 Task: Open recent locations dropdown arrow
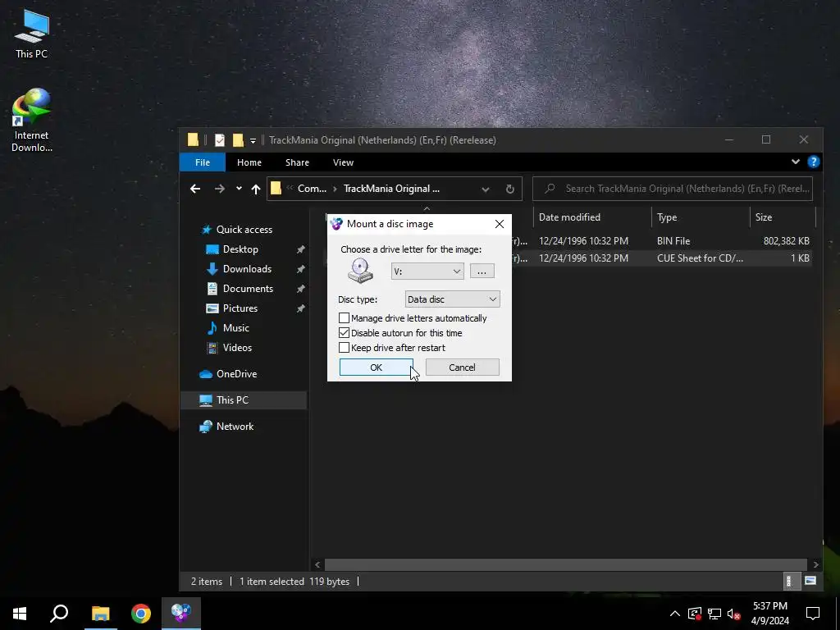(x=239, y=189)
